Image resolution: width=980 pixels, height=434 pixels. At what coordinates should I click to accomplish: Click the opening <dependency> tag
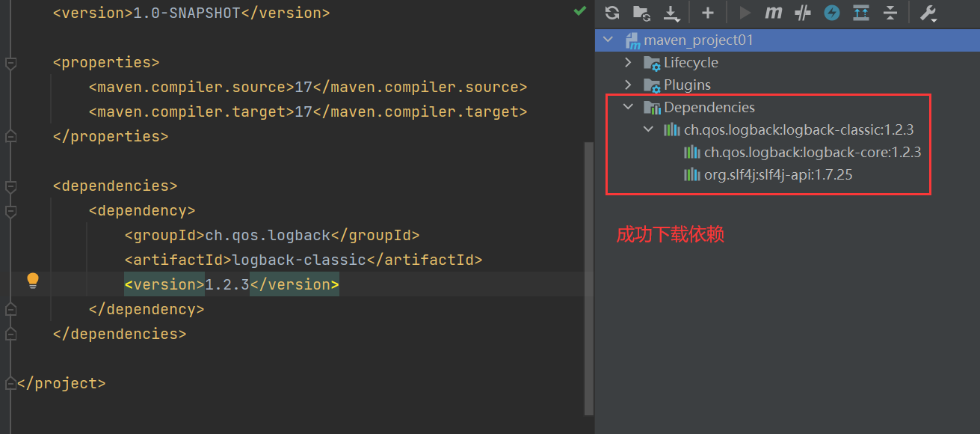coord(142,210)
